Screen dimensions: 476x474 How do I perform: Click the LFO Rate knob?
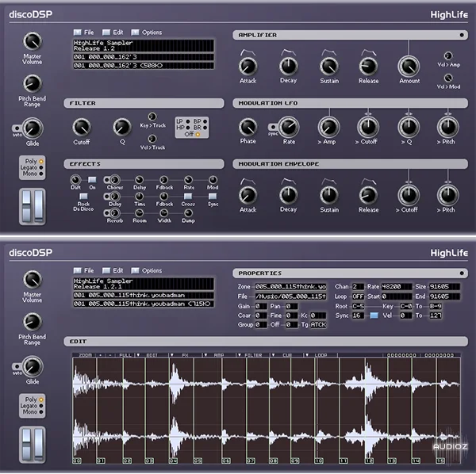pyautogui.click(x=289, y=128)
